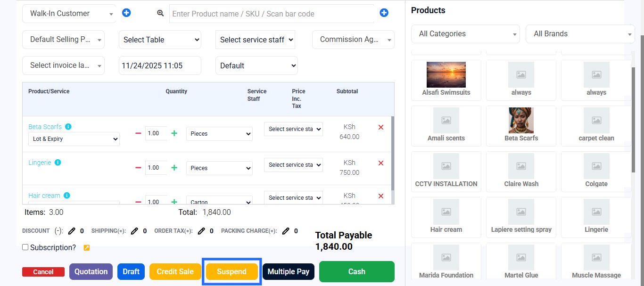This screenshot has height=286, width=644.
Task: Edit shipping with pencil icon
Action: pyautogui.click(x=134, y=231)
